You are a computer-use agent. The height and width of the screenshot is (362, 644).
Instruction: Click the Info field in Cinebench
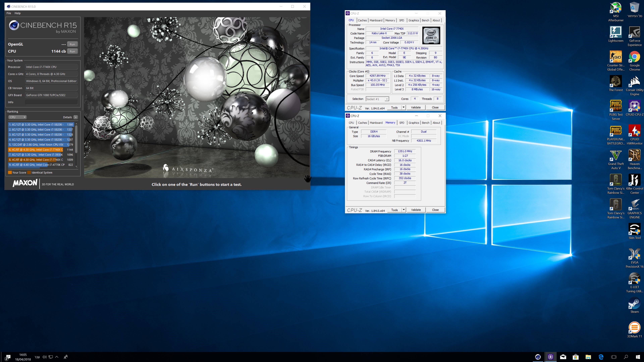51,102
